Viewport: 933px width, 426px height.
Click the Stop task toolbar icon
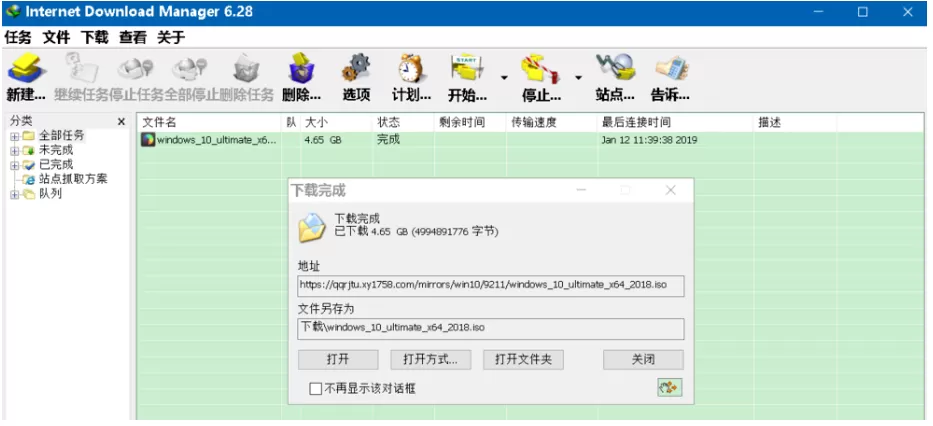(x=135, y=68)
